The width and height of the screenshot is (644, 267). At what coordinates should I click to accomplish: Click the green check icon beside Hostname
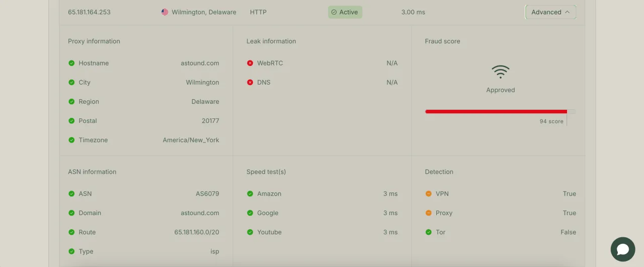click(x=71, y=63)
